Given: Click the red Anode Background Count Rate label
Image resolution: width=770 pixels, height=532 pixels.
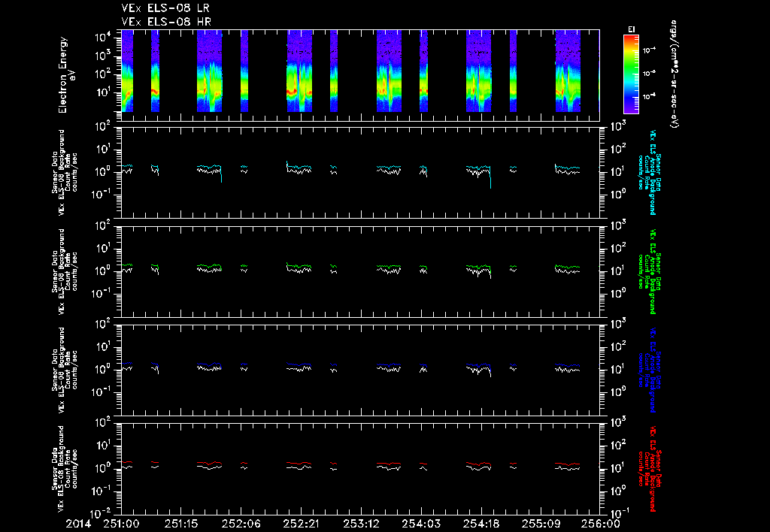Looking at the screenshot, I should click(649, 469).
